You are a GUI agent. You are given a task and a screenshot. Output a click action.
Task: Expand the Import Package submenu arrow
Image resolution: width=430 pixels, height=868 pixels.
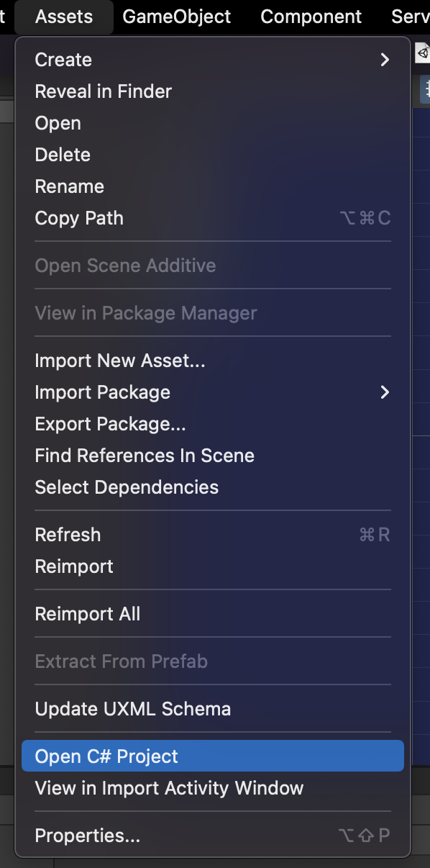385,392
